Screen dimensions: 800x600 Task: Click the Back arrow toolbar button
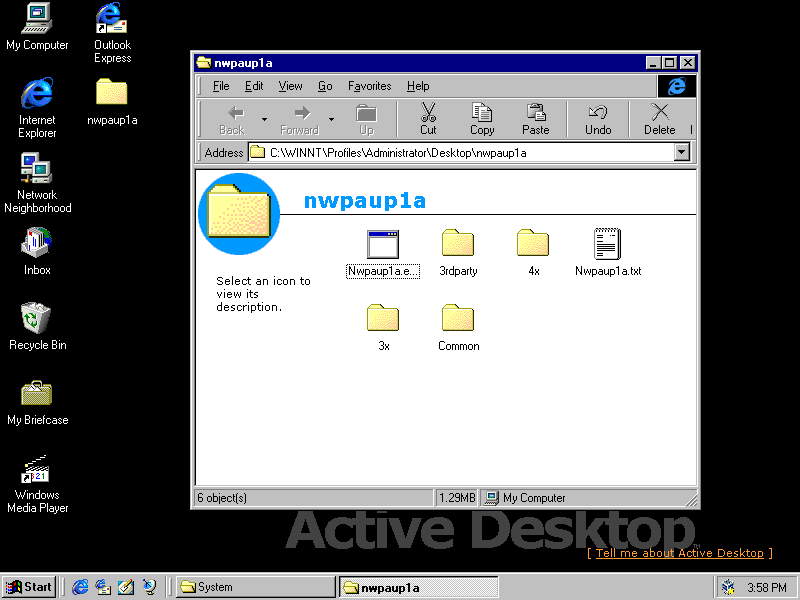(x=232, y=120)
